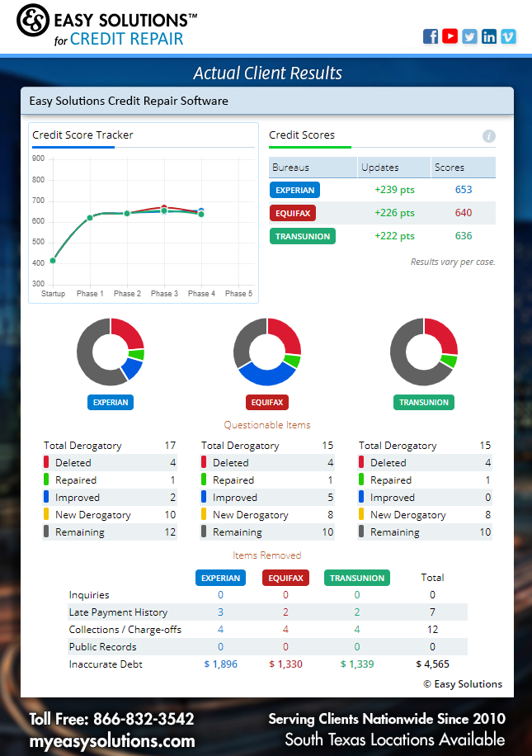
Task: Click the blue Improved swatch in TransUnion list
Action: tap(361, 497)
